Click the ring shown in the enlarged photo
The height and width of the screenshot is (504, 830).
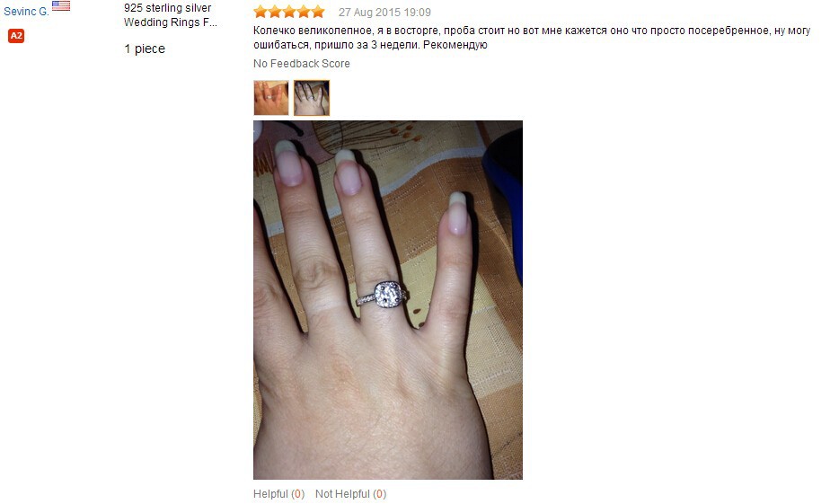pyautogui.click(x=384, y=296)
